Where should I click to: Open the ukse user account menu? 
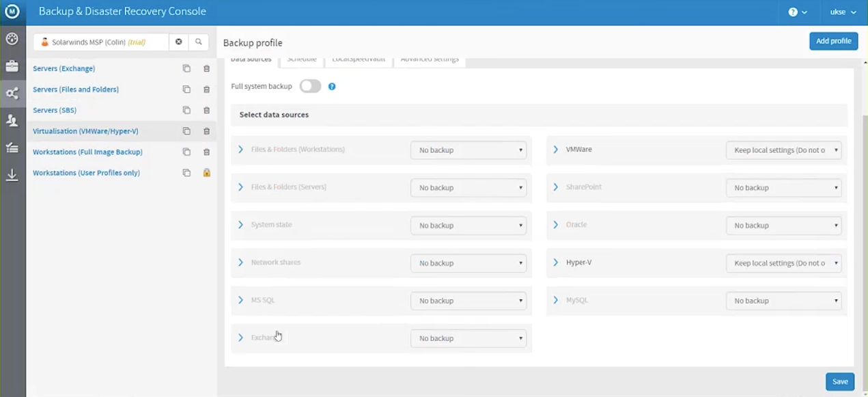pyautogui.click(x=843, y=12)
